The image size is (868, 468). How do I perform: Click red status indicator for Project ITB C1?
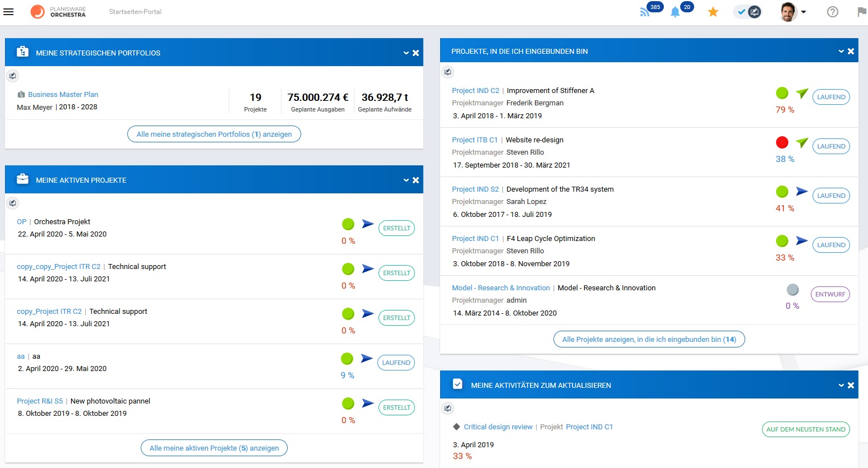(x=782, y=142)
